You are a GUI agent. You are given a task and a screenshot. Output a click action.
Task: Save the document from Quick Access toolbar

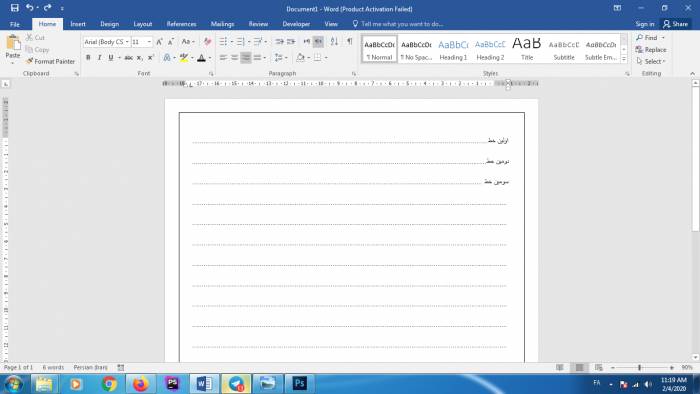point(15,8)
